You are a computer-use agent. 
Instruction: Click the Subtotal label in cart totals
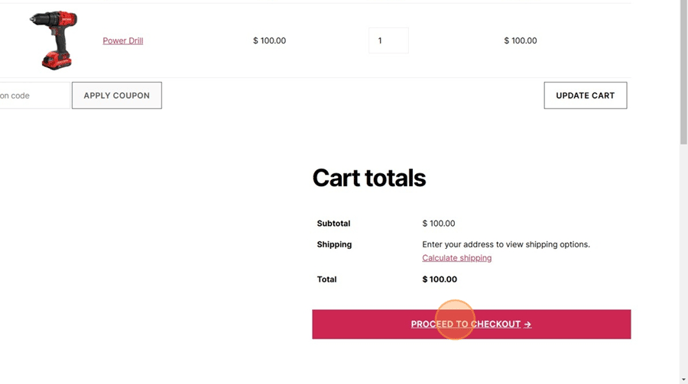point(333,223)
